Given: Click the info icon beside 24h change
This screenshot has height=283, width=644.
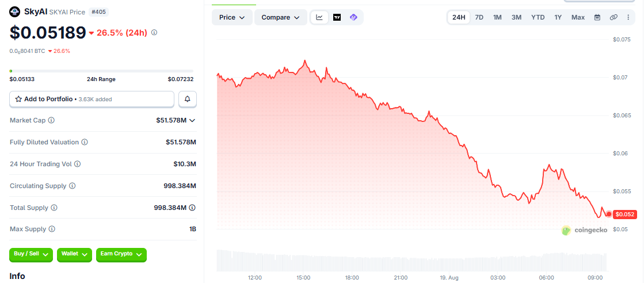Looking at the screenshot, I should (x=154, y=32).
